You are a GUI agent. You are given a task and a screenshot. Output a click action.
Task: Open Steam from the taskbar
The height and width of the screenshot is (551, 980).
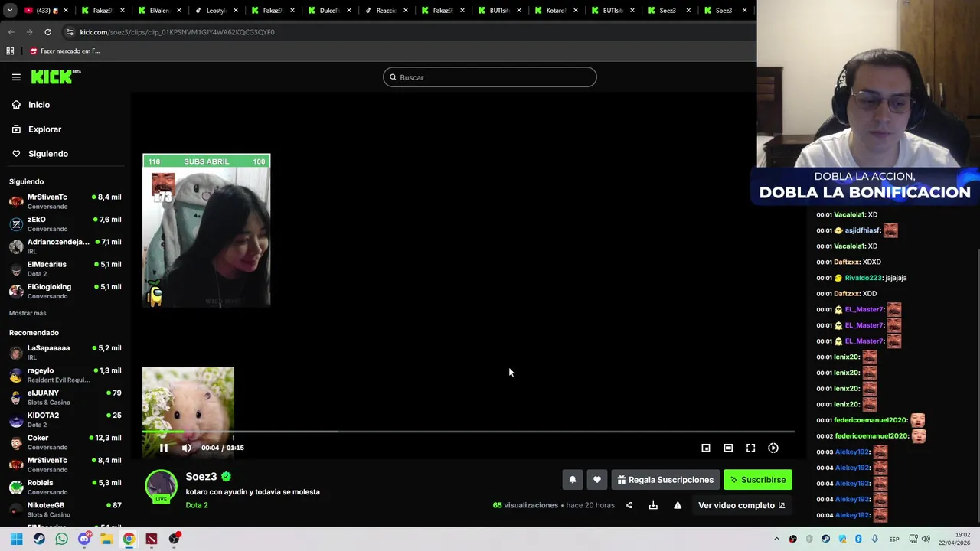[39, 539]
